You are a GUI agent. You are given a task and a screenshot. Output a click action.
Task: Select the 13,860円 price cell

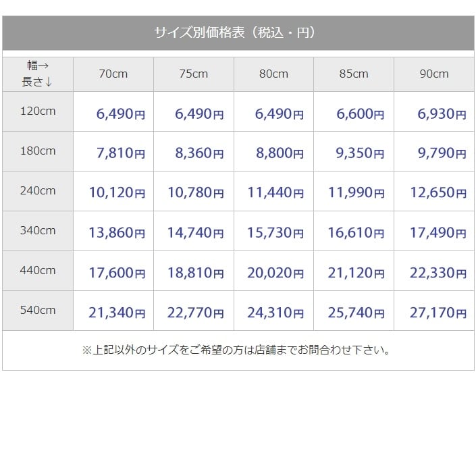tap(113, 231)
